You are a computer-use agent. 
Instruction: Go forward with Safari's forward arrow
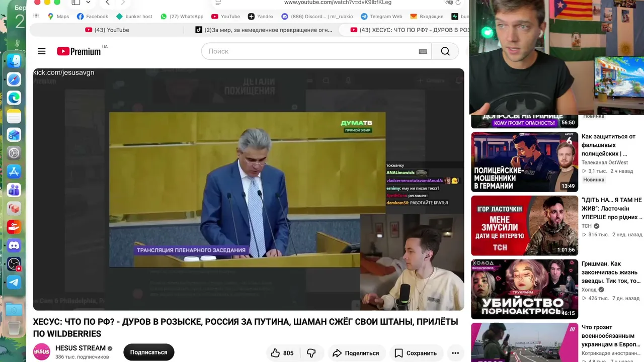(x=123, y=3)
